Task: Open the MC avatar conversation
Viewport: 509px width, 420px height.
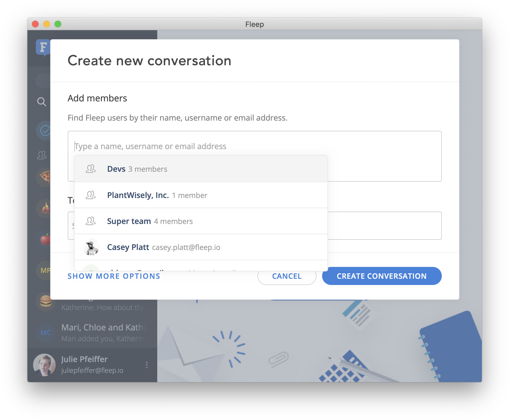Action: (x=46, y=332)
